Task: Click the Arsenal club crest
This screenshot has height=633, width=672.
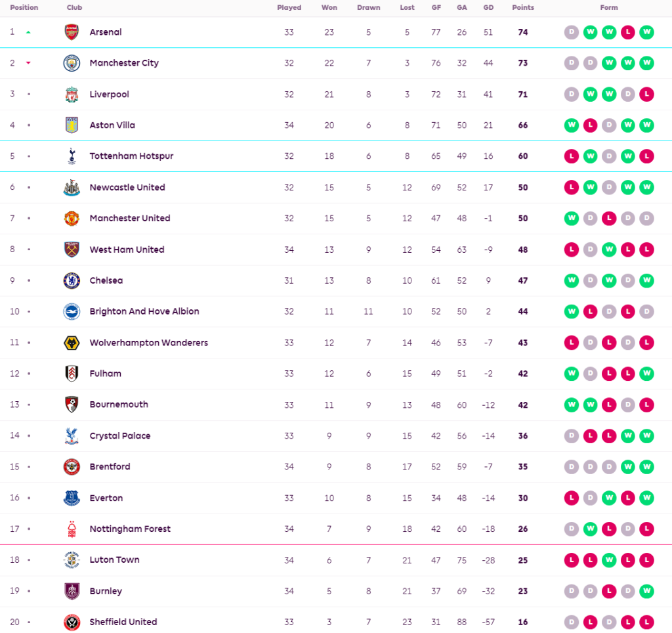Action: [72, 32]
